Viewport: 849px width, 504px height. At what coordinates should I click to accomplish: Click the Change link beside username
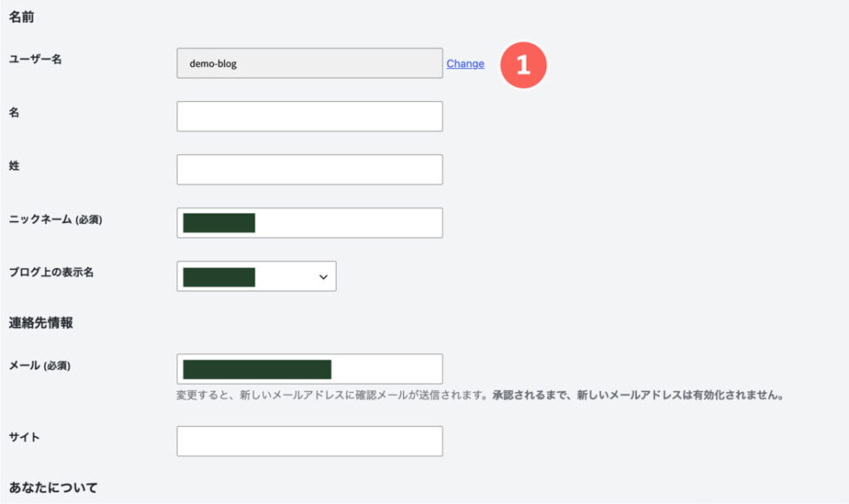[x=465, y=63]
